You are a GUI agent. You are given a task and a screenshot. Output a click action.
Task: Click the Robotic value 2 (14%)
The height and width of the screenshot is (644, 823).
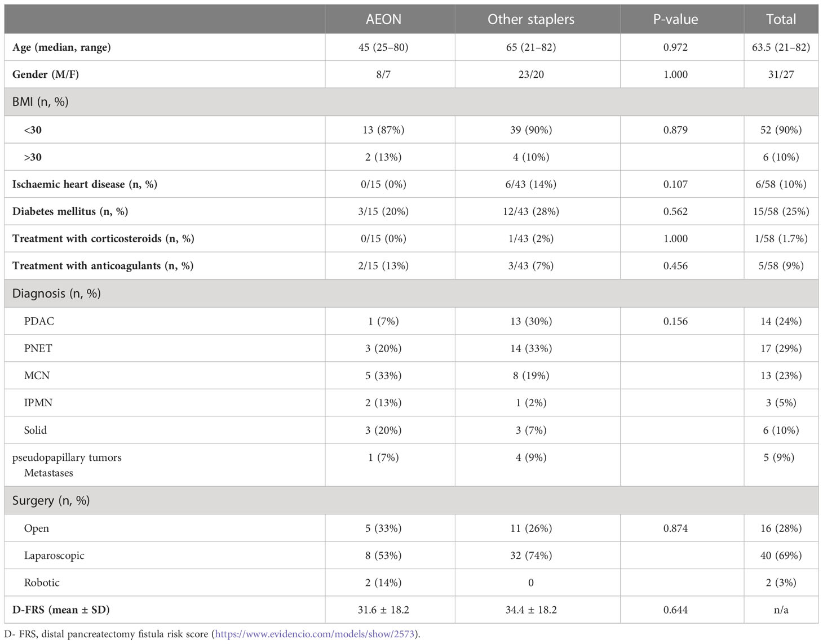point(383,583)
